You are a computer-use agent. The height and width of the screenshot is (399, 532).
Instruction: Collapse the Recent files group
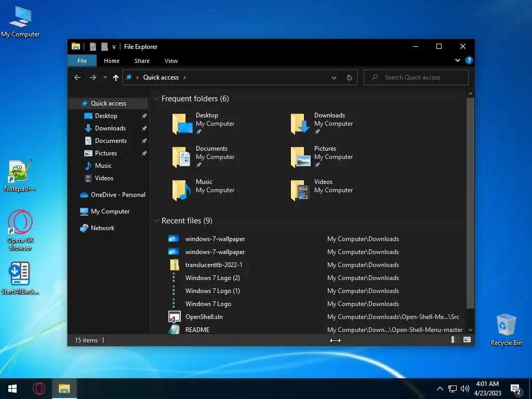coord(156,221)
